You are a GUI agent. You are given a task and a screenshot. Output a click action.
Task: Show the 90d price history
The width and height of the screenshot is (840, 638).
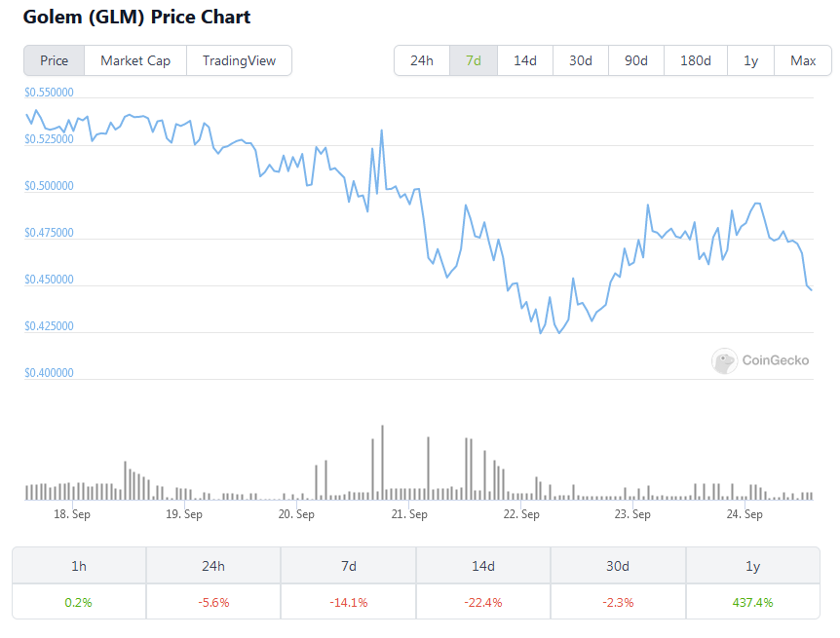coord(636,60)
